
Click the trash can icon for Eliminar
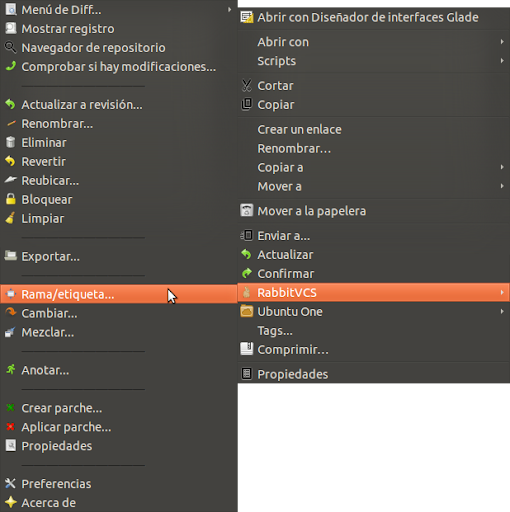pos(11,142)
